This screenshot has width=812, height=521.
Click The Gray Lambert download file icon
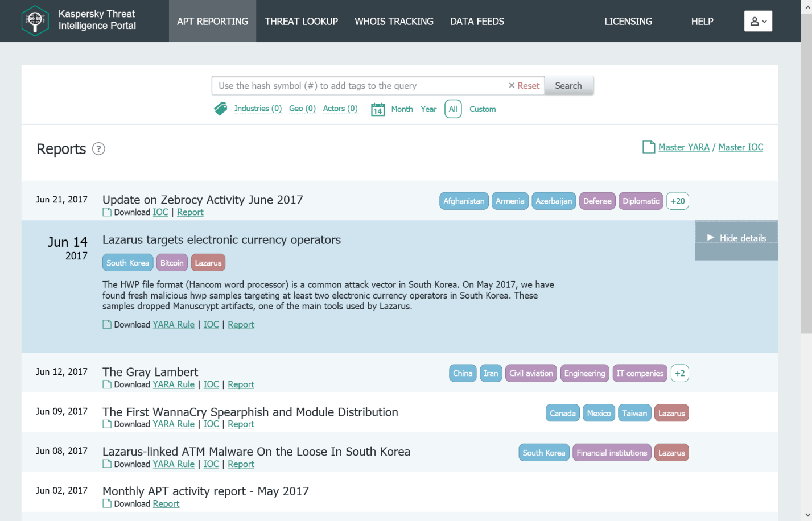click(x=107, y=384)
